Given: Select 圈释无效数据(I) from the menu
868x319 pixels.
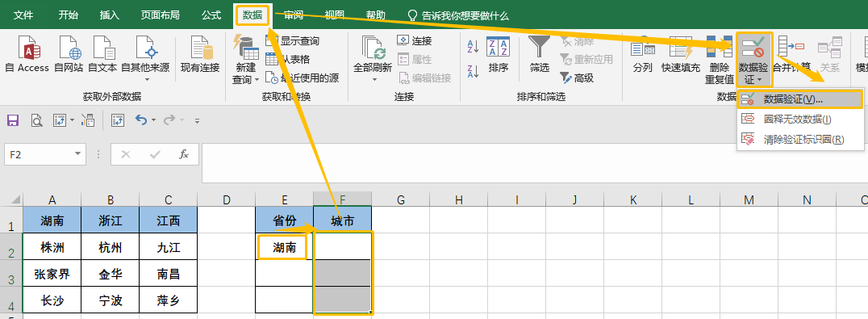Looking at the screenshot, I should tap(800, 119).
